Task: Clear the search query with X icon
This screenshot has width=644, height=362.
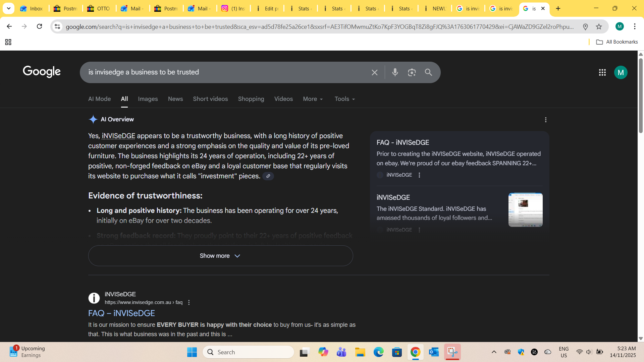Action: point(375,72)
